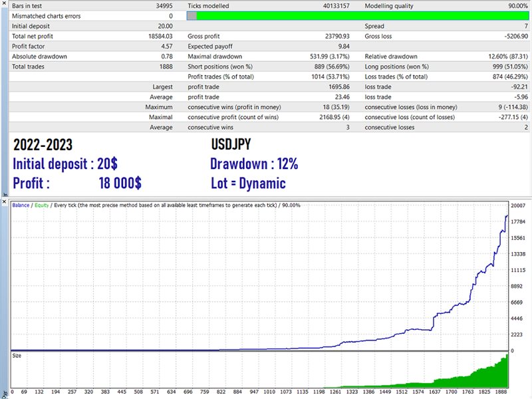Click the gray segment of the quality bar
Screen dimensions: 532x399
[x=191, y=16]
